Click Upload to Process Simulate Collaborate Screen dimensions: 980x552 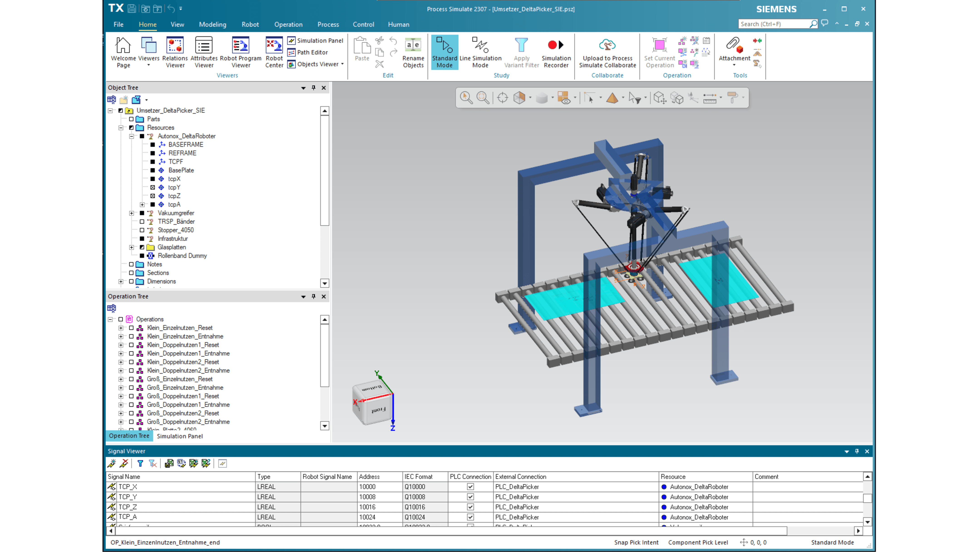pos(607,52)
